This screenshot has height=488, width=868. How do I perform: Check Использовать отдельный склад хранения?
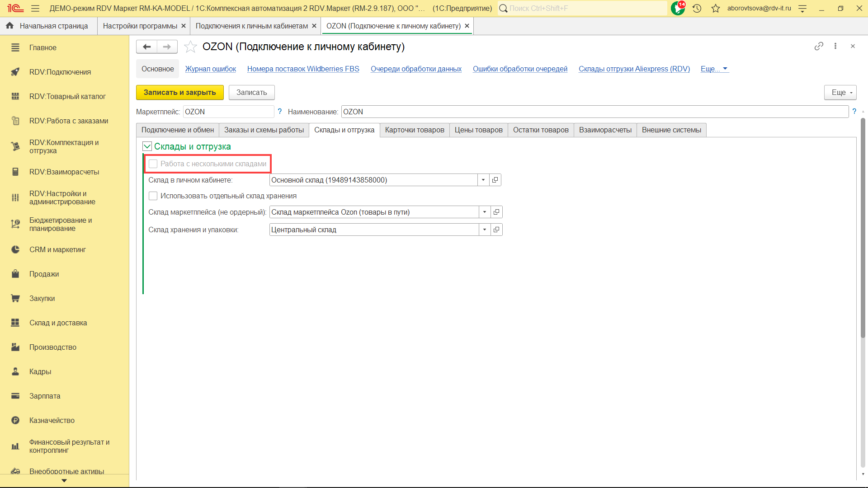[x=153, y=196]
